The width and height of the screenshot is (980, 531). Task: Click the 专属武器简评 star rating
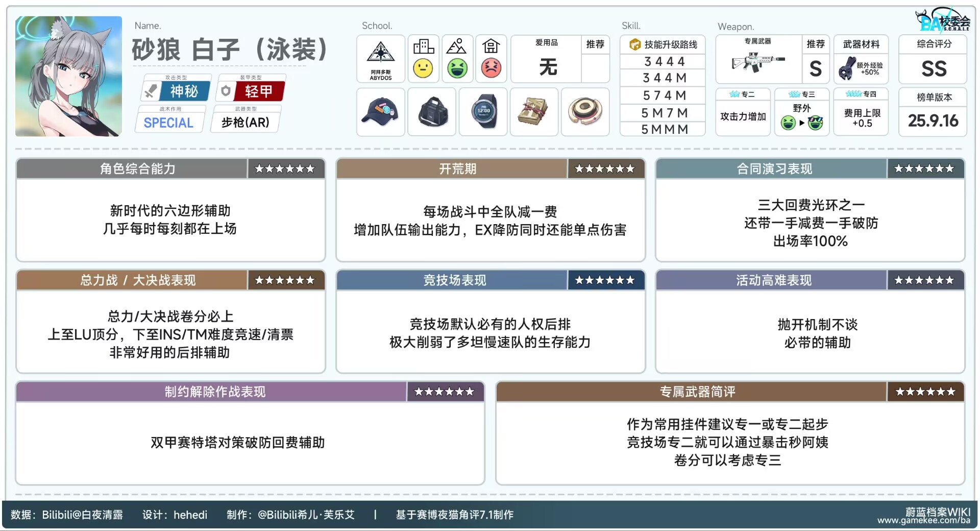[x=925, y=392]
